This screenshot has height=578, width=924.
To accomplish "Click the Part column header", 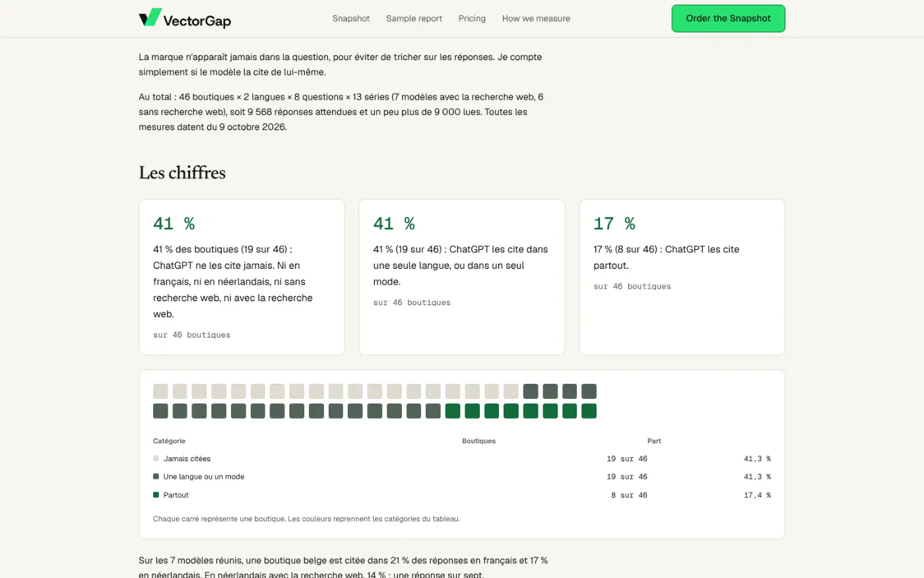I will click(654, 441).
